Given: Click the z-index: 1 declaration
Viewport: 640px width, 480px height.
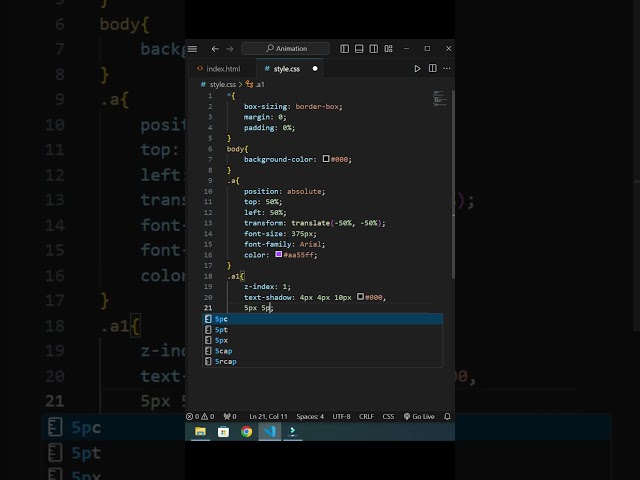Looking at the screenshot, I should coord(267,287).
